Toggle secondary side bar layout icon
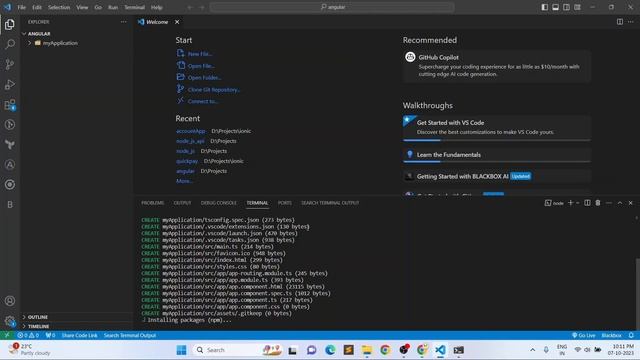The image size is (640, 360). [x=567, y=7]
